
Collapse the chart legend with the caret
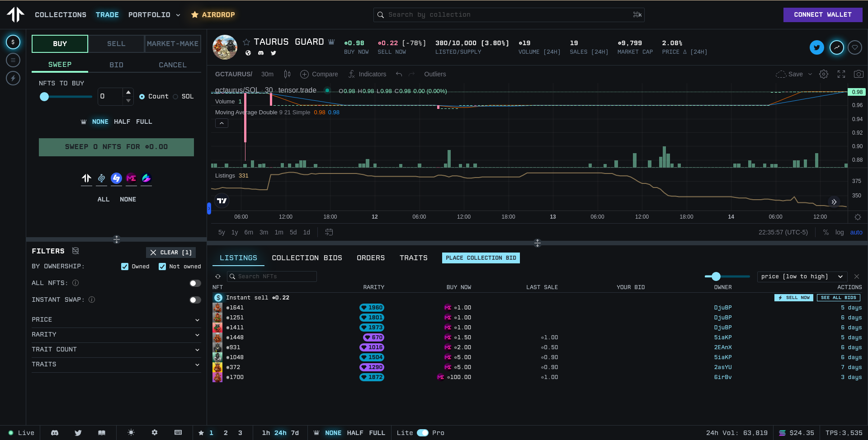point(222,123)
